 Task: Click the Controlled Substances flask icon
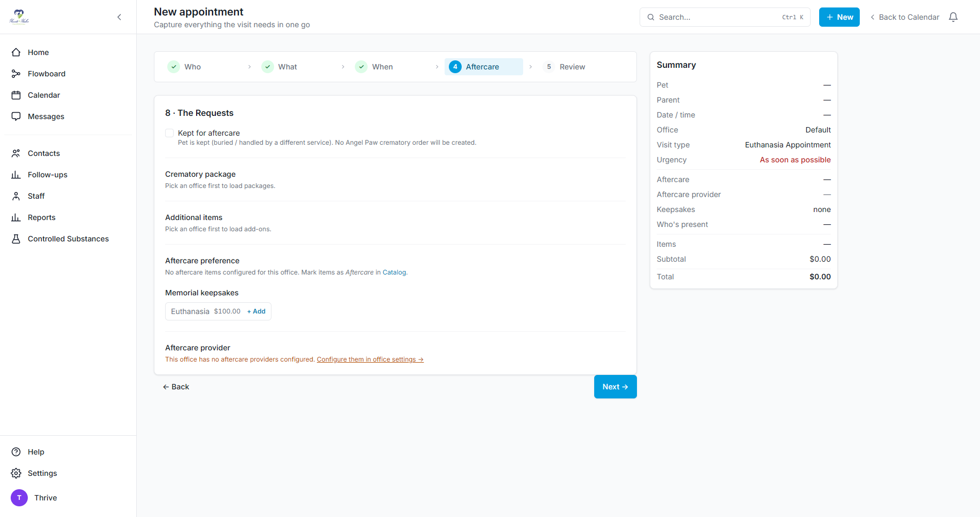[16, 239]
